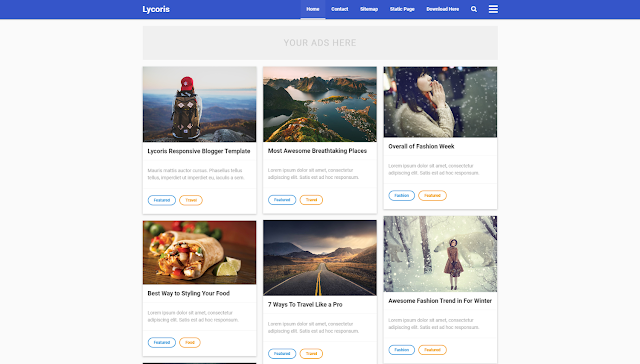Click the excerpt under Awesome Fashion Trend
The image size is (640, 364).
tap(433, 324)
